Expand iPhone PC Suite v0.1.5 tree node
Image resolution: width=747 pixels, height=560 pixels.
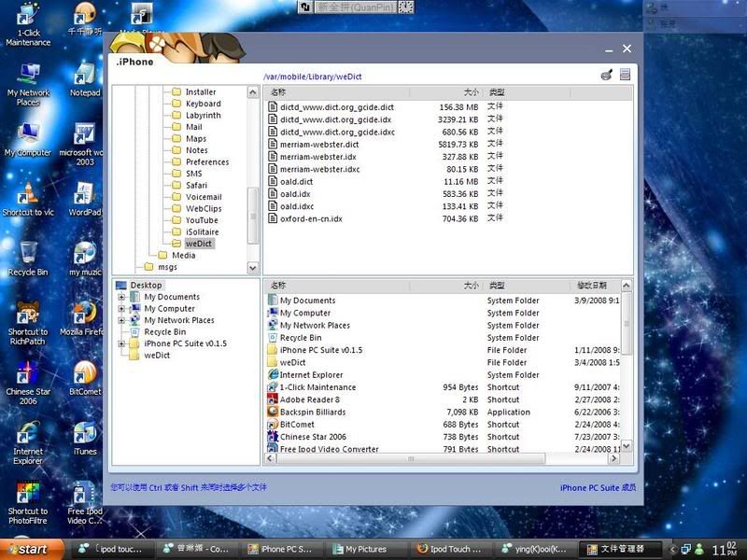click(121, 343)
